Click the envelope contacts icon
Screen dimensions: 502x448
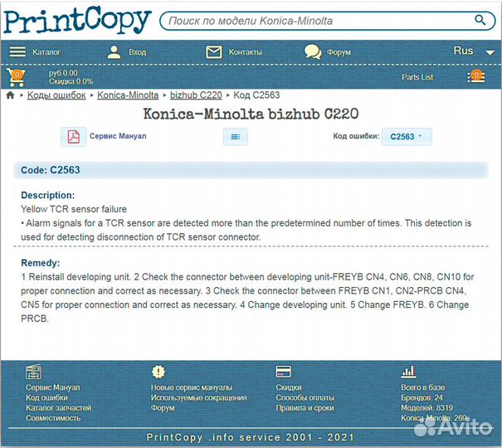[x=213, y=51]
